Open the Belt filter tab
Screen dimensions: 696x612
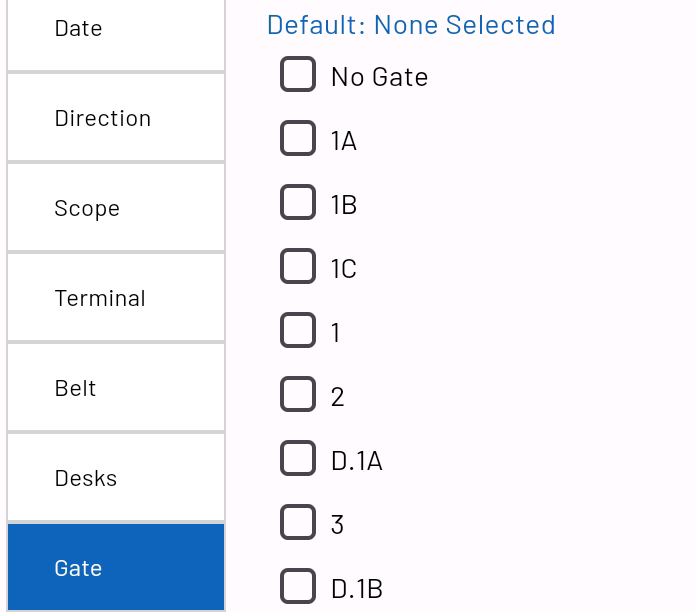(115, 388)
